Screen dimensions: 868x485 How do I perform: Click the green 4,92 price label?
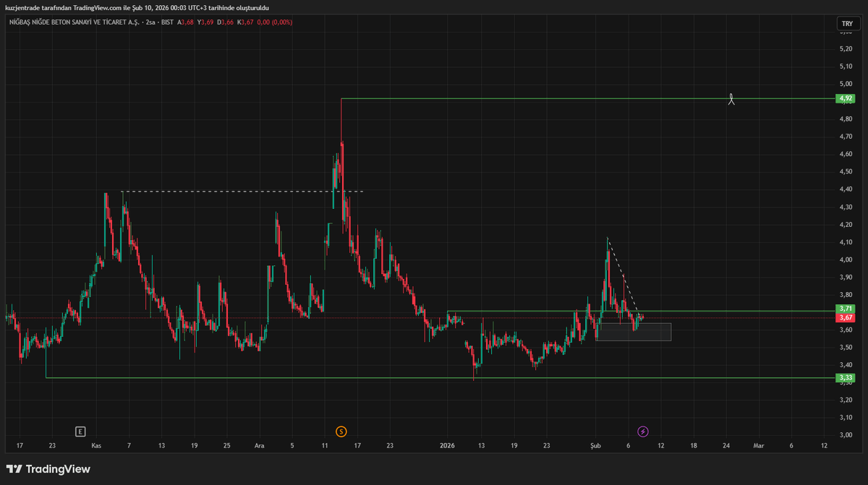846,98
